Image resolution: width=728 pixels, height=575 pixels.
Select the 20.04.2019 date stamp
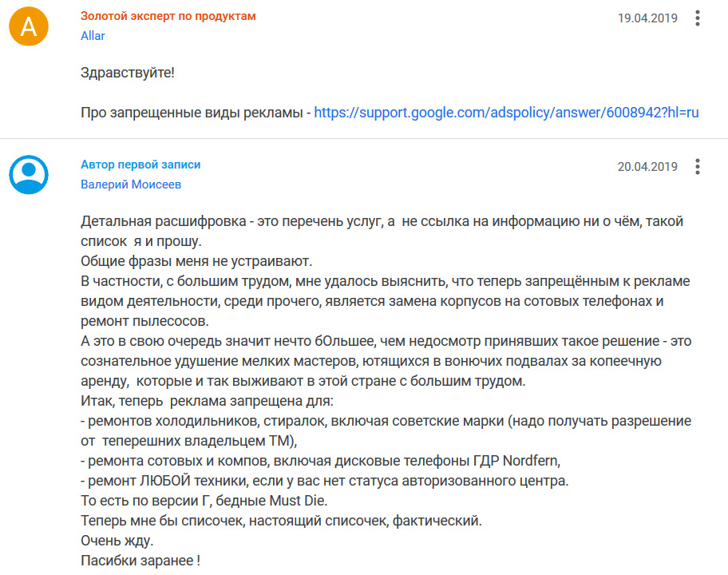click(647, 167)
